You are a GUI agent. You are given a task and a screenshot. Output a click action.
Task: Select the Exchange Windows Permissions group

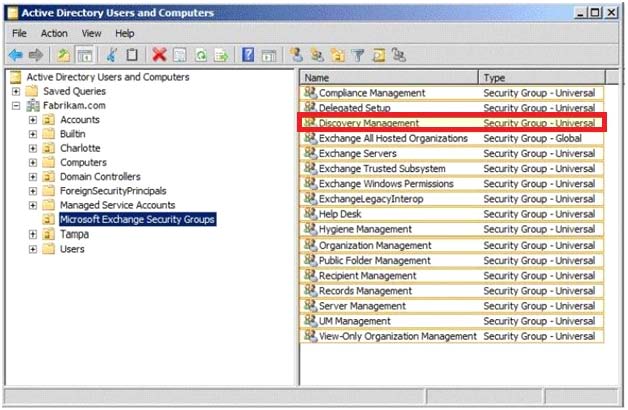452,184
